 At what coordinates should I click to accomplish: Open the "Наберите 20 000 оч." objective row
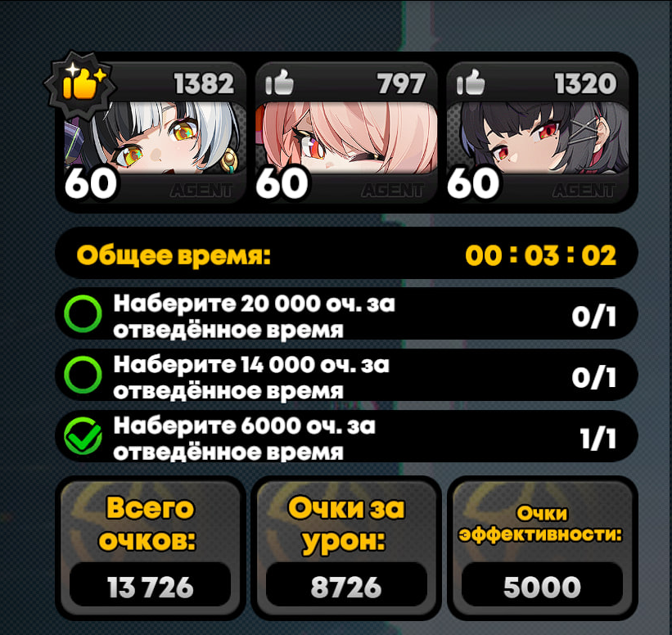pyautogui.click(x=346, y=314)
